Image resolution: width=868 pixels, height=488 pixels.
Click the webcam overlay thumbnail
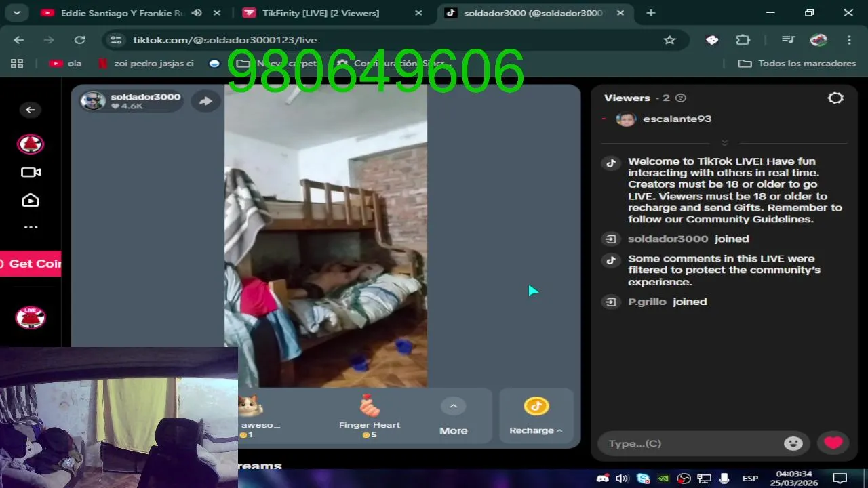(119, 418)
